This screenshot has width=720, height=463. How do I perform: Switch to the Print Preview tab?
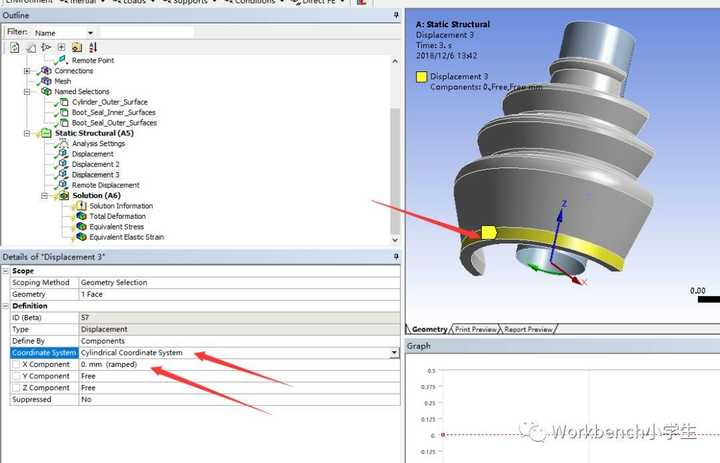pyautogui.click(x=475, y=329)
